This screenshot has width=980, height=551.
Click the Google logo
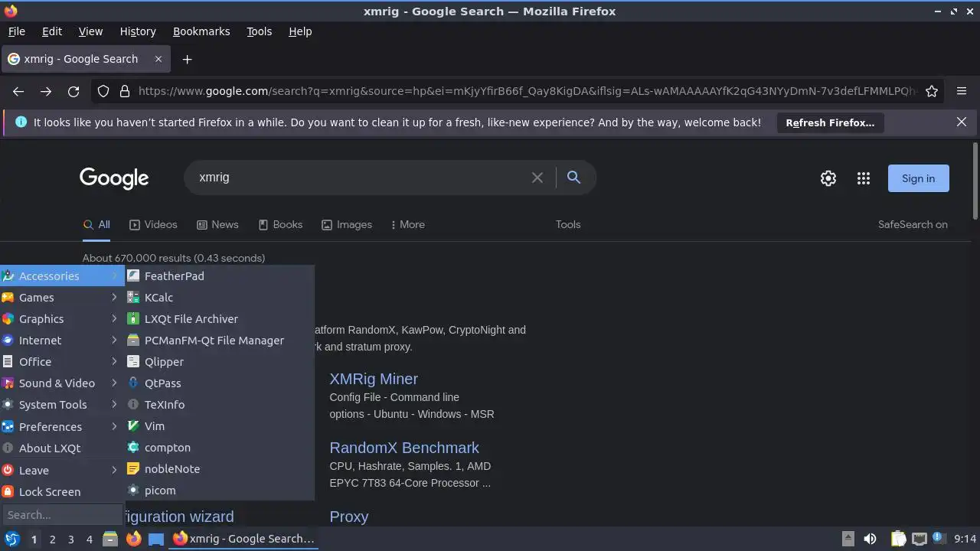click(x=114, y=178)
